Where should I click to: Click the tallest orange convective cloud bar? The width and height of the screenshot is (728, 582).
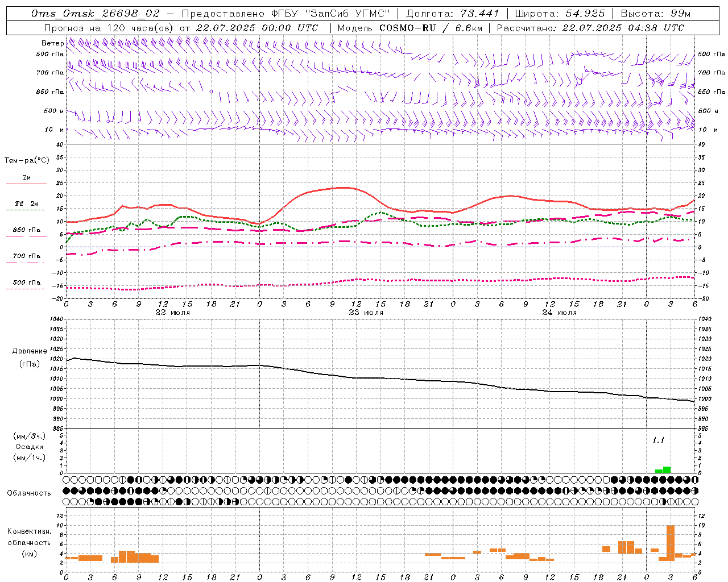click(671, 543)
